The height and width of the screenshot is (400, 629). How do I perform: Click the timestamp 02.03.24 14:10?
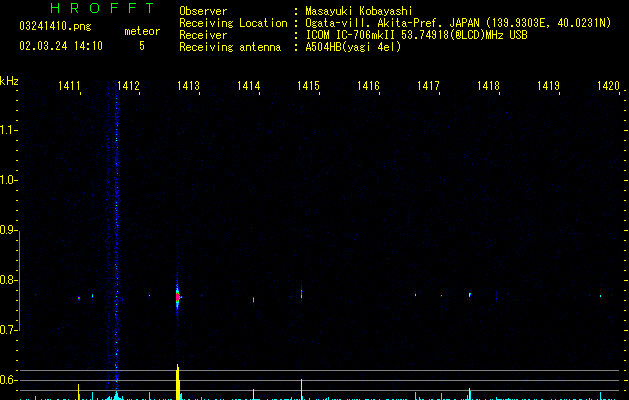coord(61,46)
